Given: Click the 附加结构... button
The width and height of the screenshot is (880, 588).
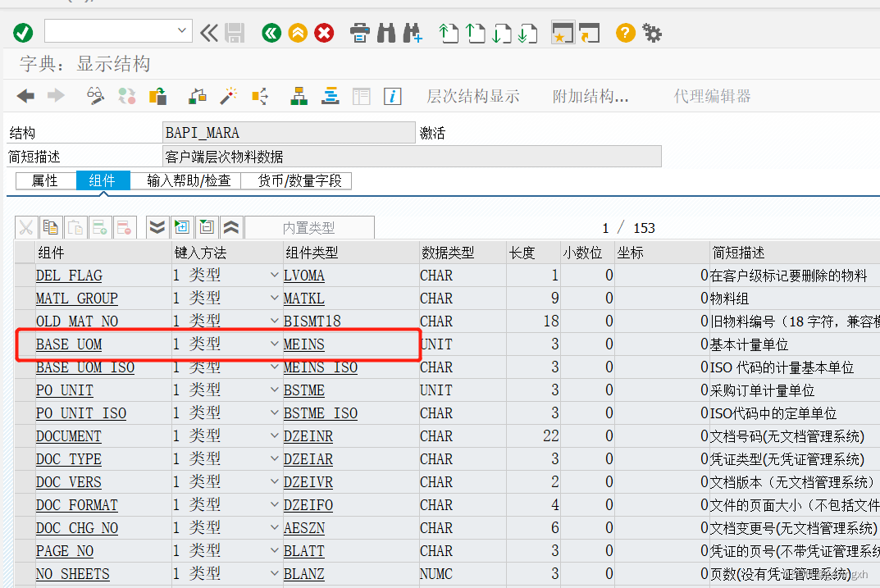Looking at the screenshot, I should [x=590, y=97].
